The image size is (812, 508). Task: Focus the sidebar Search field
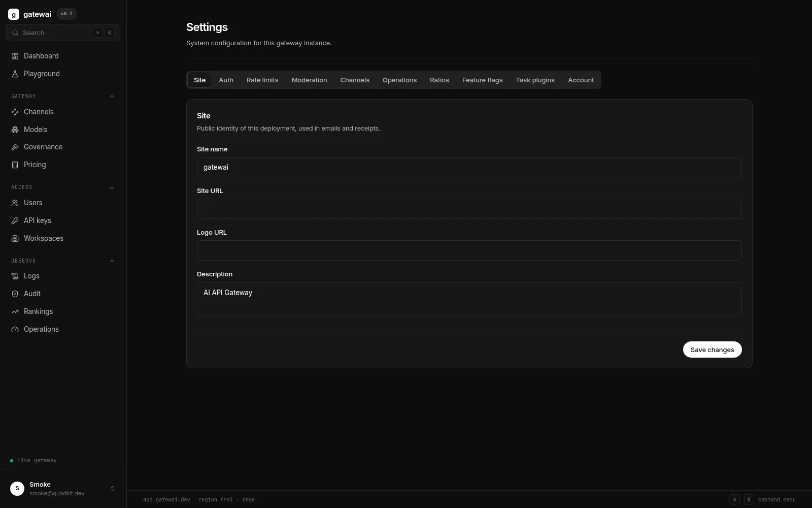tap(63, 33)
